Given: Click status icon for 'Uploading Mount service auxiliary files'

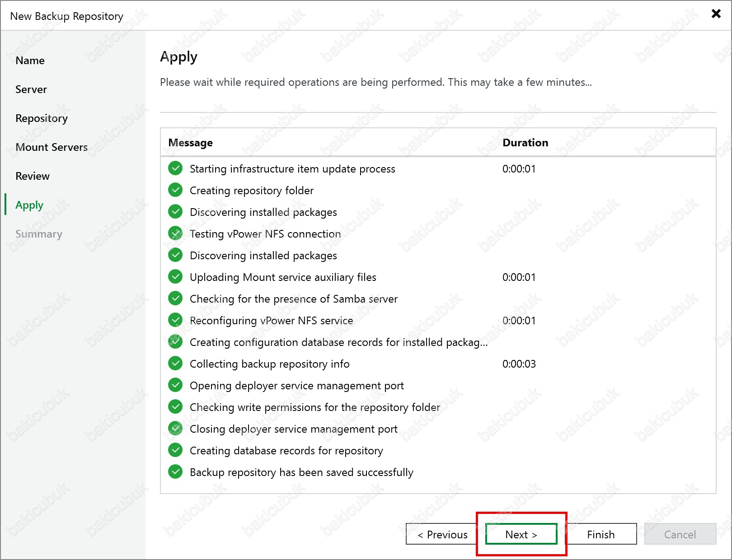Looking at the screenshot, I should 175,277.
